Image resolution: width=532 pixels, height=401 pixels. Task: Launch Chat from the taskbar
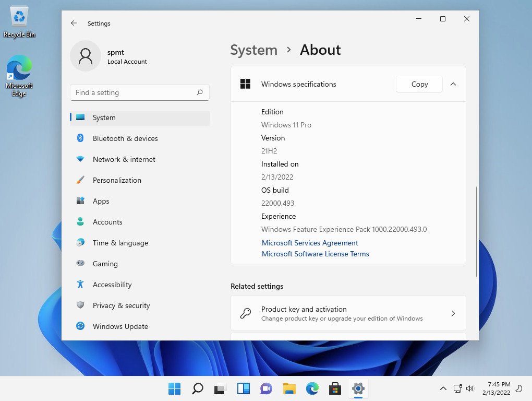(267, 388)
